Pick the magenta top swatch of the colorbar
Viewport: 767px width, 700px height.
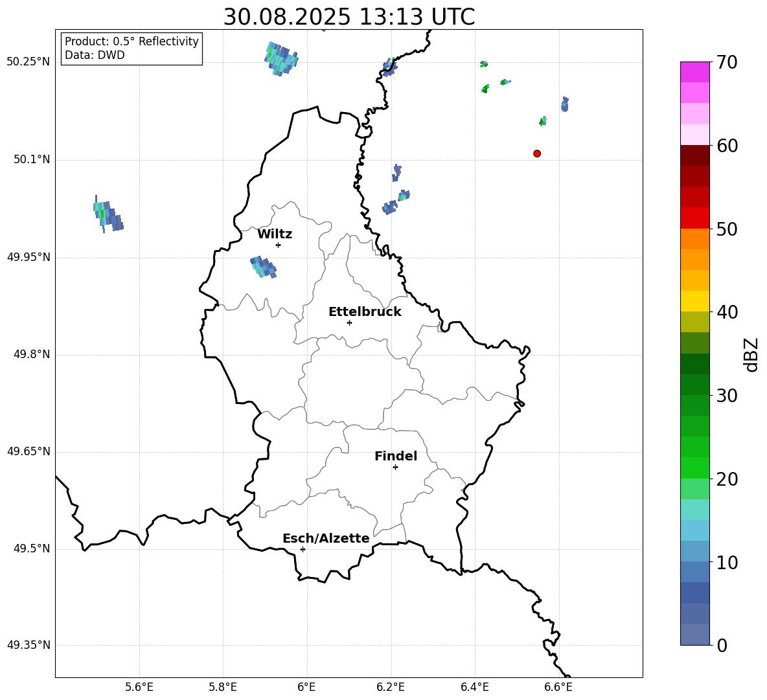[694, 72]
